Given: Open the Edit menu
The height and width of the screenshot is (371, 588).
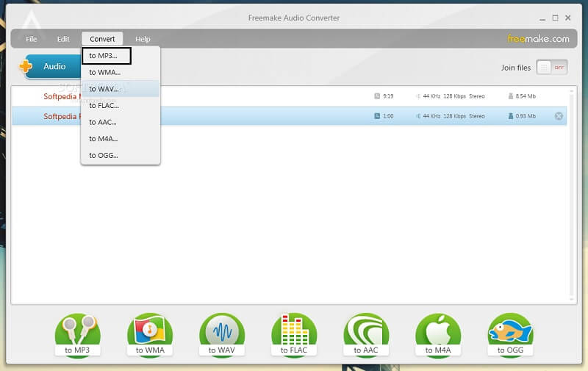Looking at the screenshot, I should [63, 39].
